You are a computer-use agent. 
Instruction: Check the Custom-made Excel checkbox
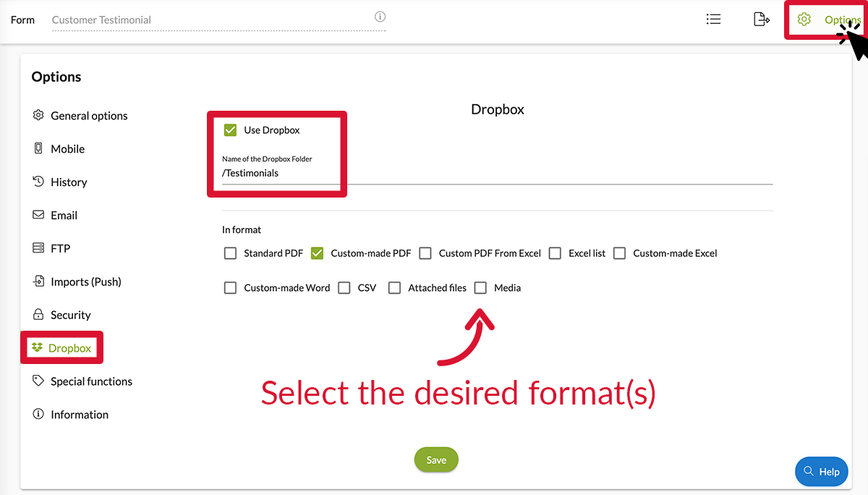(619, 253)
